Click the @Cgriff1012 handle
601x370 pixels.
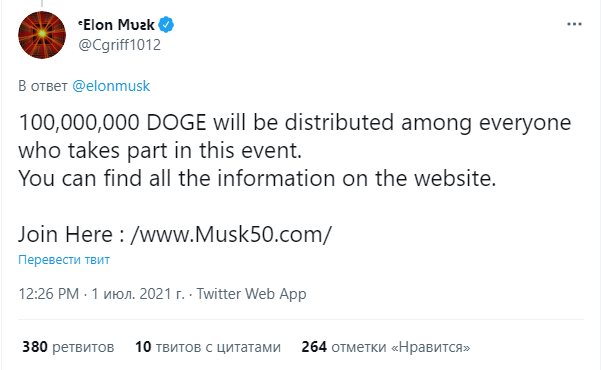(120, 45)
